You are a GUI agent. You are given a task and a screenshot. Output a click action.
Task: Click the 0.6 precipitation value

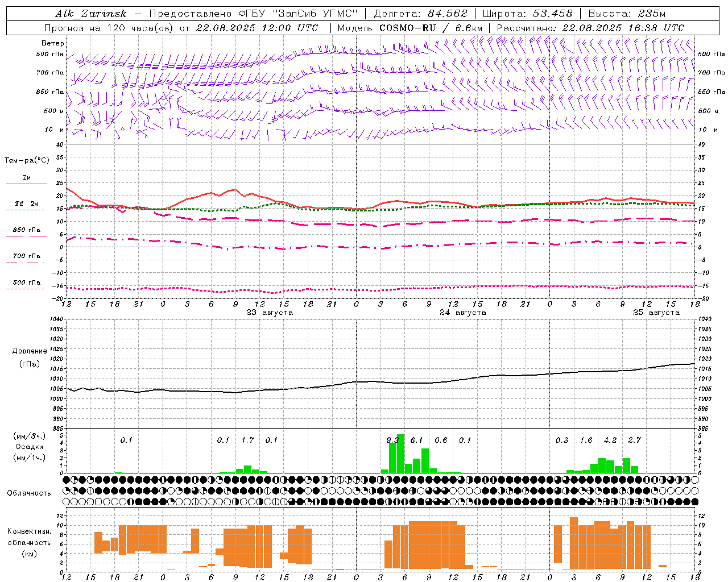click(441, 440)
